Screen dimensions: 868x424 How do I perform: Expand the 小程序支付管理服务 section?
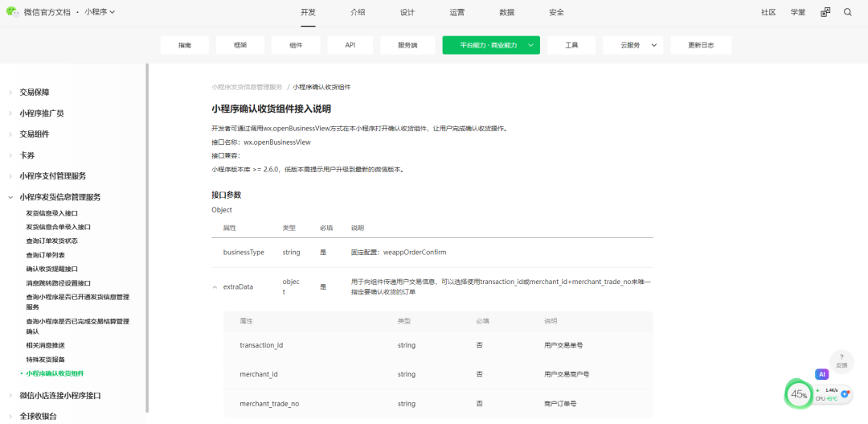click(10, 176)
